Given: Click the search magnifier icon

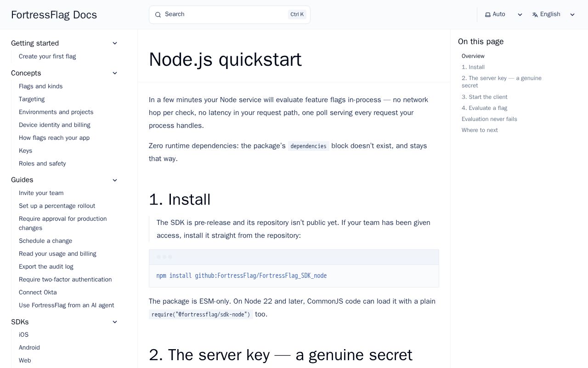Looking at the screenshot, I should (x=158, y=15).
